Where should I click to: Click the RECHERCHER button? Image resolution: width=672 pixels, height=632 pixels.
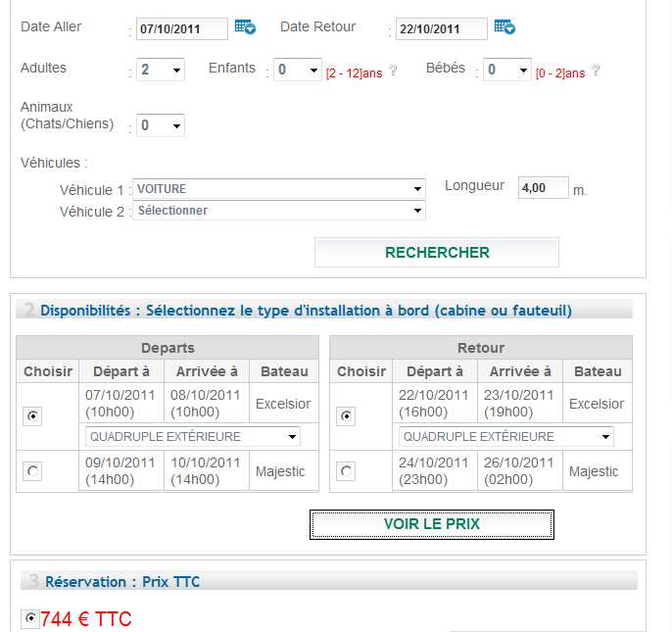click(x=437, y=252)
